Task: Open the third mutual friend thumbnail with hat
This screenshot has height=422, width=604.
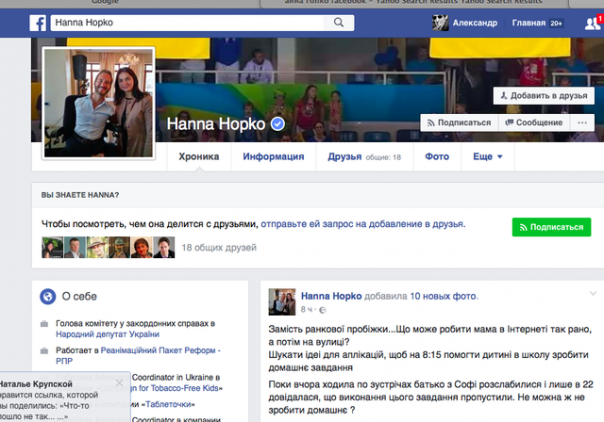Action: 97,247
